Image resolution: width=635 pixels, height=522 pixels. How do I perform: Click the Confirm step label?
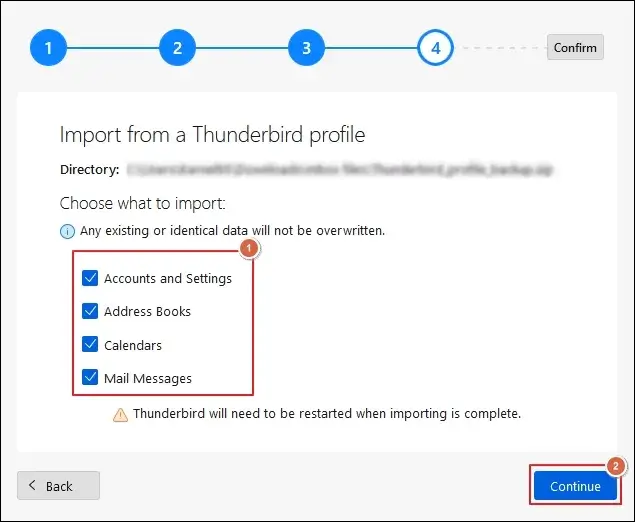pyautogui.click(x=575, y=47)
